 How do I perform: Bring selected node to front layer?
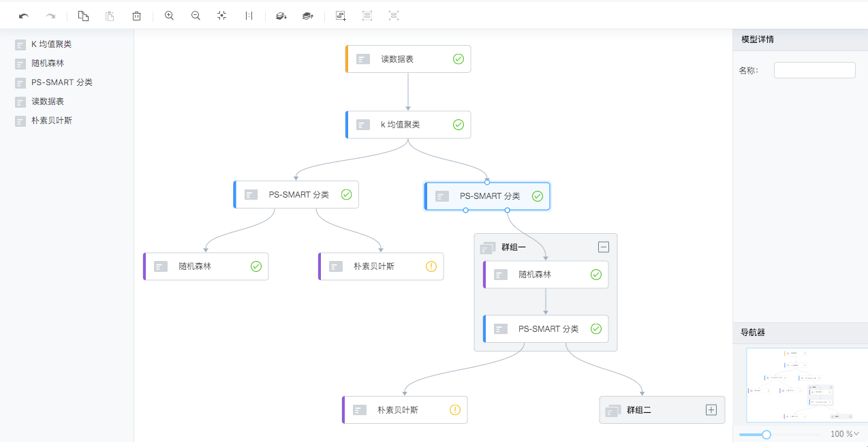pos(308,16)
